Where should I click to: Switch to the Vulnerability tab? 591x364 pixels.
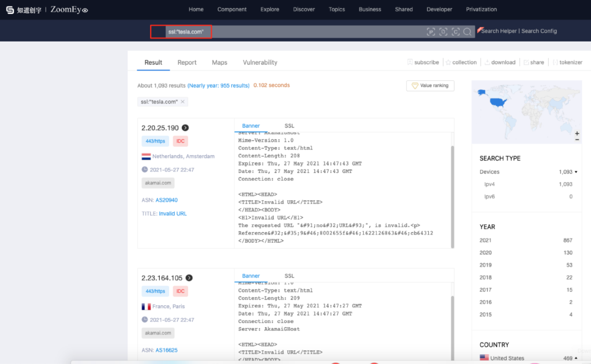[x=260, y=62]
